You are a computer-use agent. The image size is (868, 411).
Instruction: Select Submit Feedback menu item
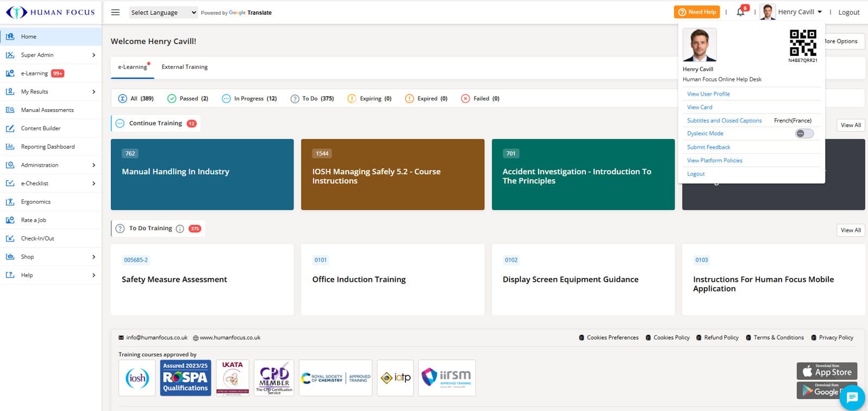(x=708, y=147)
